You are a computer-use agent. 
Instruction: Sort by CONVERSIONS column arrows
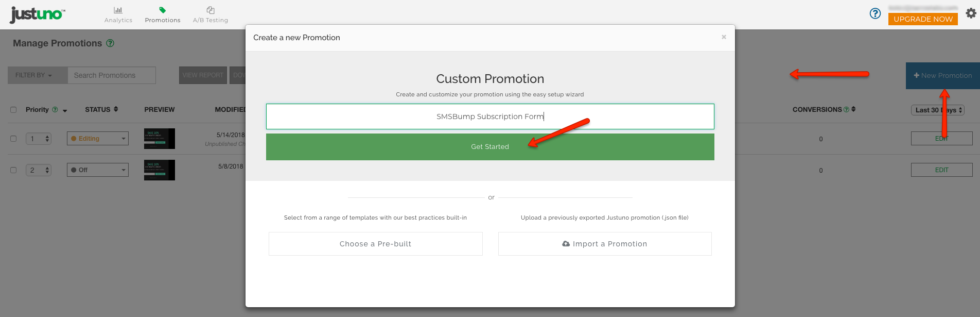coord(853,109)
